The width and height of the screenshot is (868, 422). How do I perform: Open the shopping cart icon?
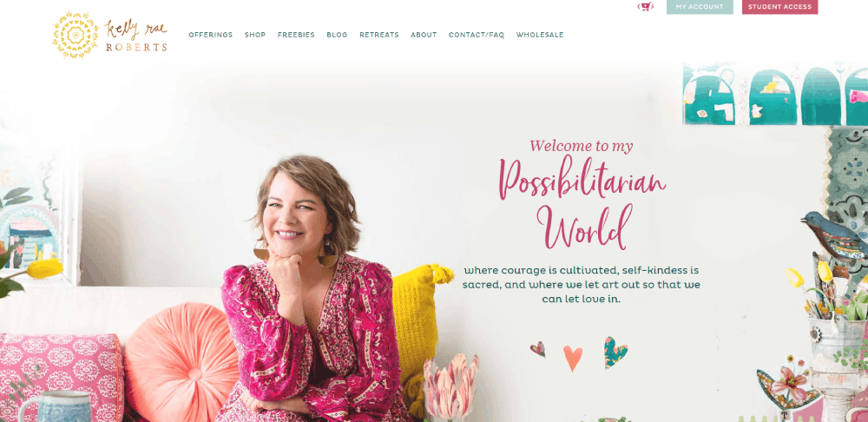pos(645,7)
